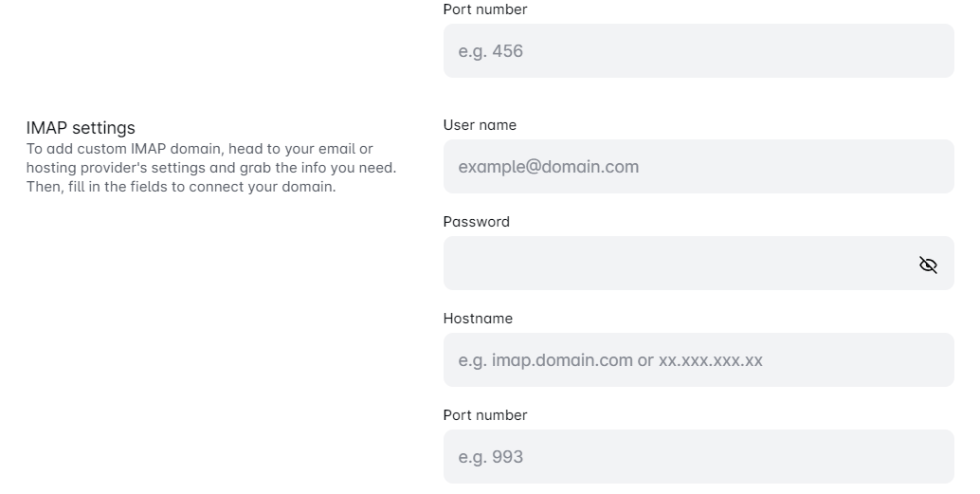Click the Port number label above 993 field

485,415
